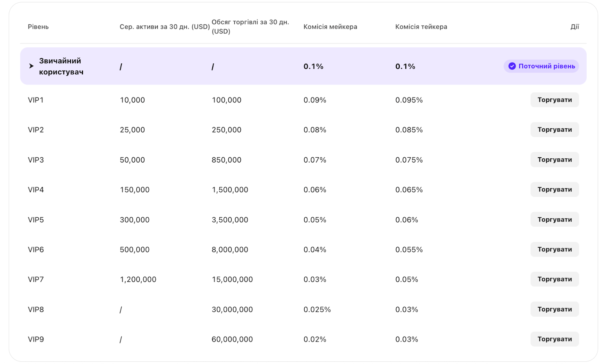This screenshot has width=601, height=364.
Task: Select the Звичайний користувач level name
Action: pos(61,66)
